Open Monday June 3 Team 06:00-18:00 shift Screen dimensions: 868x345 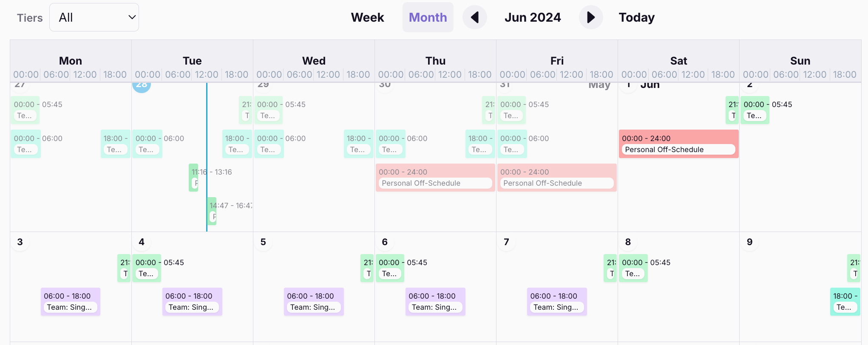click(x=71, y=302)
